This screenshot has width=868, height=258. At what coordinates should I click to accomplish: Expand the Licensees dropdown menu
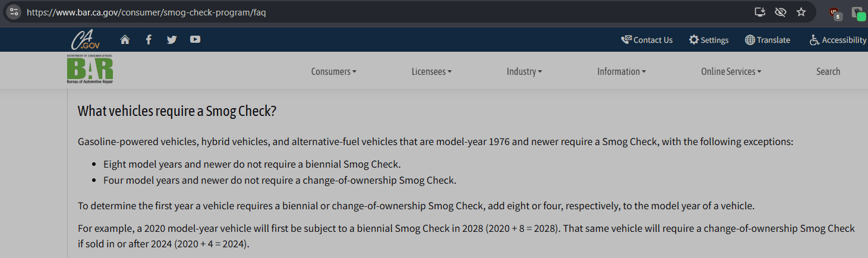(x=431, y=71)
